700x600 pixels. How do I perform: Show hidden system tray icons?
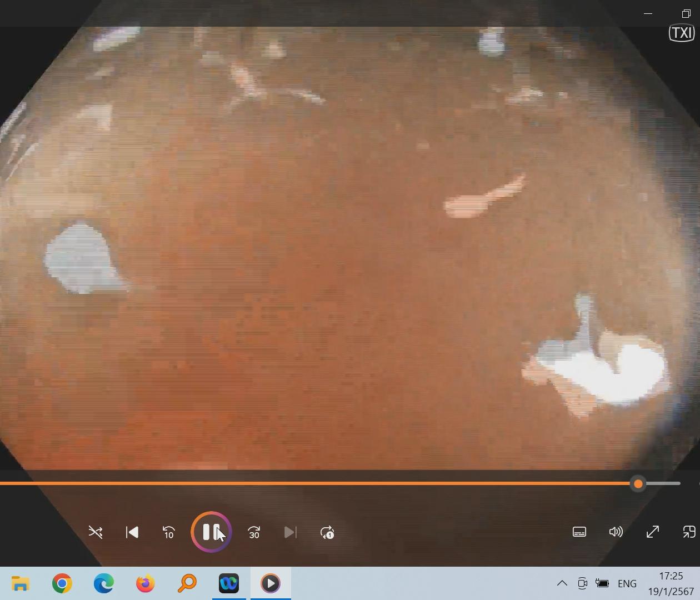click(562, 583)
